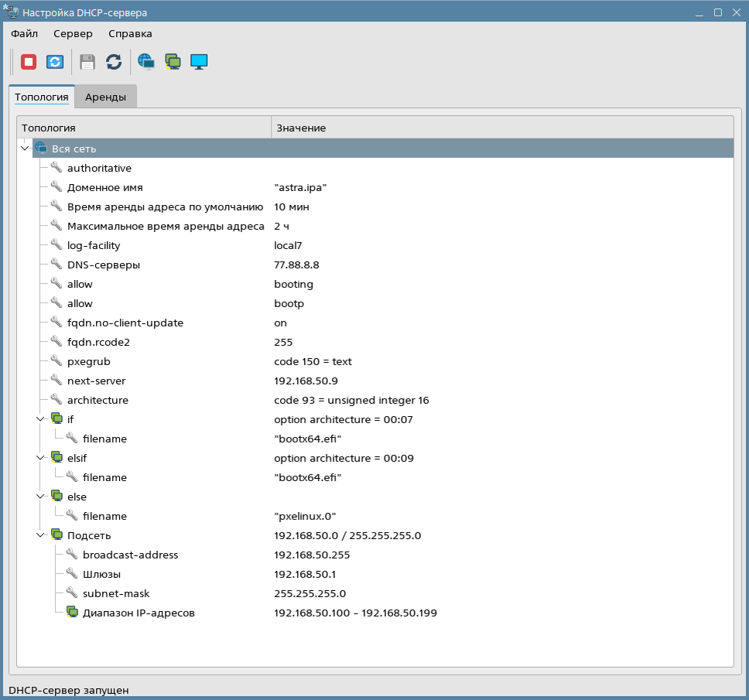Click value option architecture = 00:09
Viewport: 749px width, 700px height.
click(x=344, y=459)
